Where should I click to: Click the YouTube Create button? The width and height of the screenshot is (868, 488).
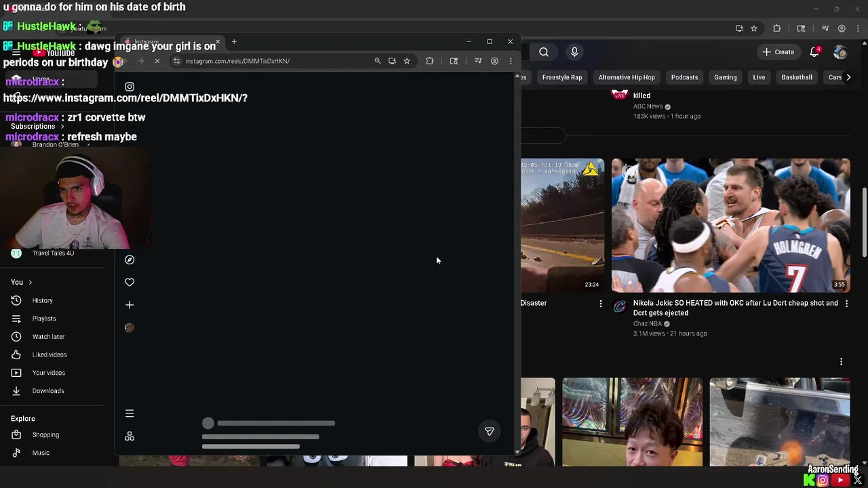[778, 52]
